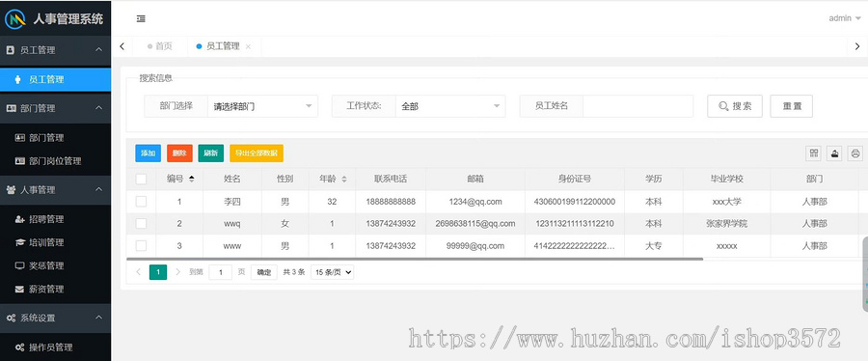Click the 99999@qq.com cell
The height and width of the screenshot is (361, 868).
coord(475,246)
